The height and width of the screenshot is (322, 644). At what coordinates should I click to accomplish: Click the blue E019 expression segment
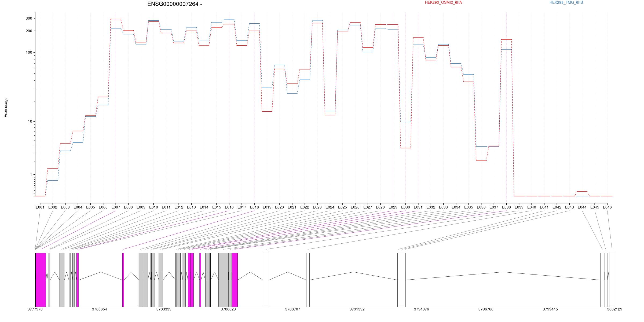point(267,88)
